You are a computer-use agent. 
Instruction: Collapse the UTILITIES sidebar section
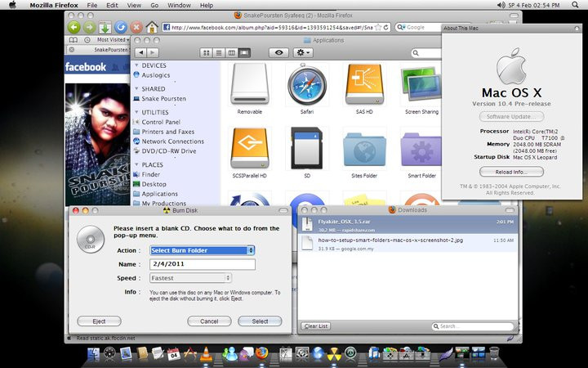pos(136,112)
